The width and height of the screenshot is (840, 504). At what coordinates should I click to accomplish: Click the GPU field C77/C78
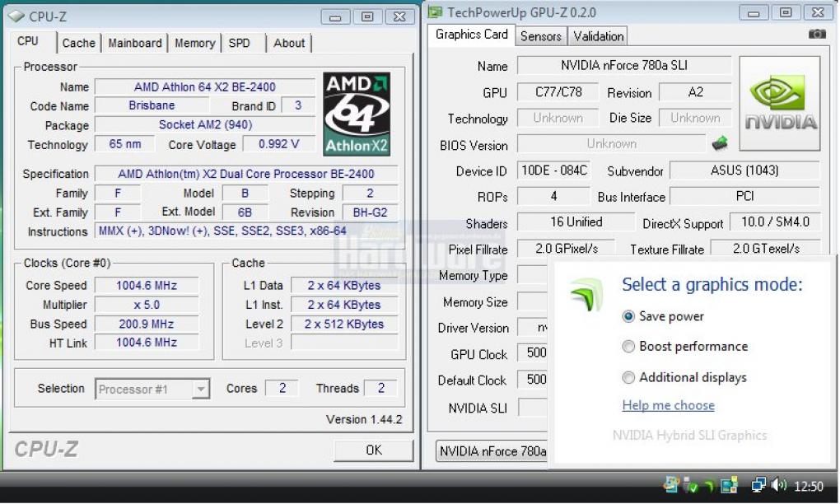(558, 92)
